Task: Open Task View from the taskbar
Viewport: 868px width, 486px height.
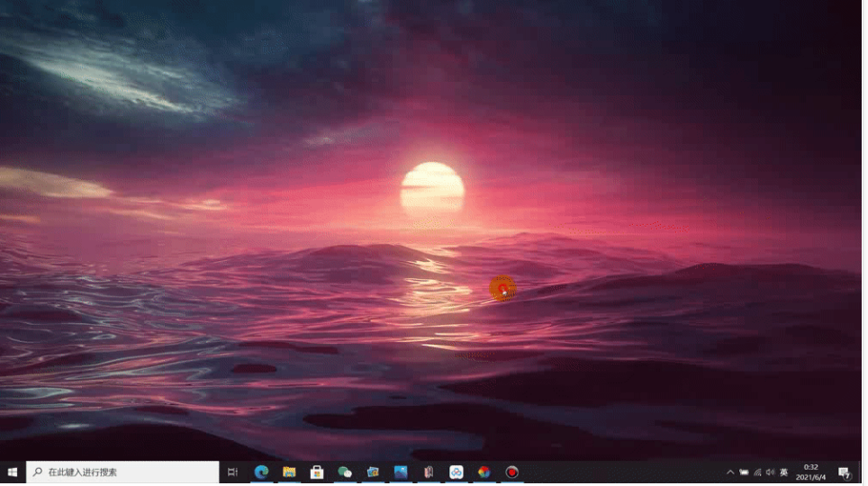Action: (232, 472)
